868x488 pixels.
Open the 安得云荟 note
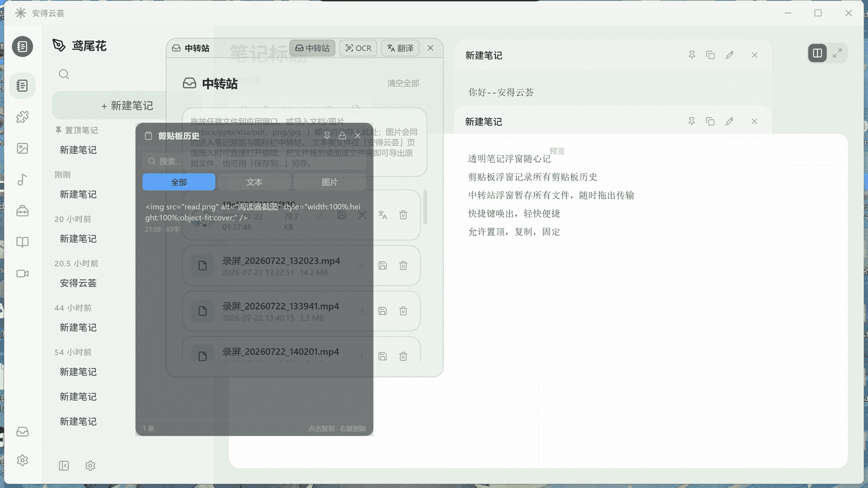click(78, 283)
